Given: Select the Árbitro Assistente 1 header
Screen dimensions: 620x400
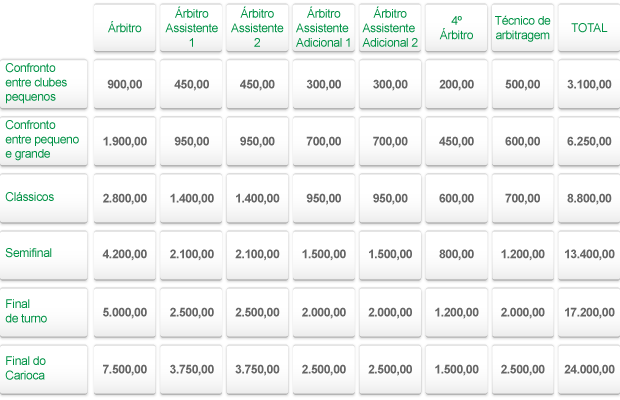Looking at the screenshot, I should coord(191,28).
